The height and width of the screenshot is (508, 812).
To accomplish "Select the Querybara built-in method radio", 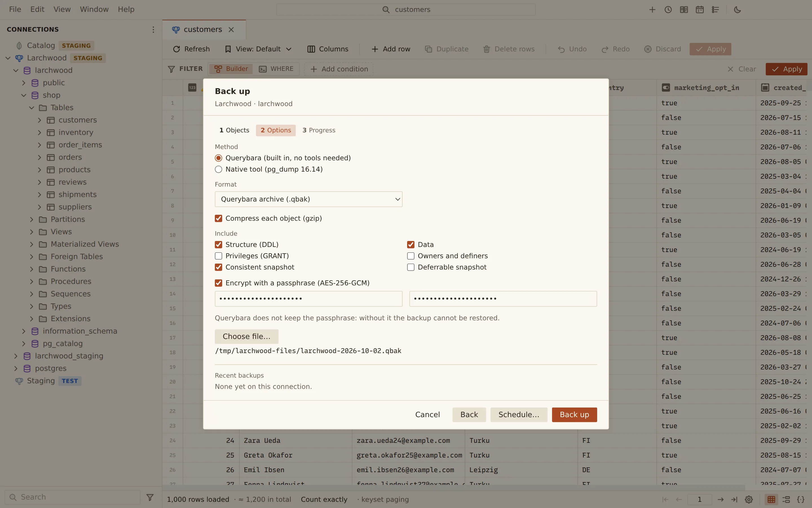I will click(219, 158).
